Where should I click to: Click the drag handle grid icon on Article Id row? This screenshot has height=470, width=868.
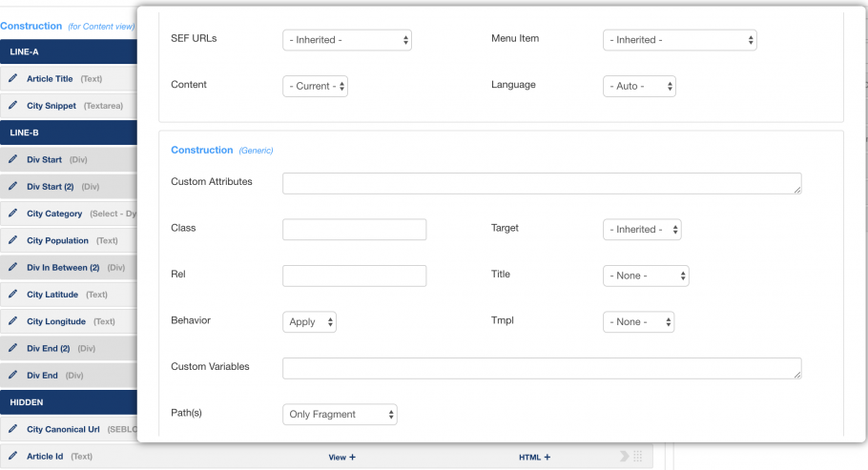(x=638, y=456)
